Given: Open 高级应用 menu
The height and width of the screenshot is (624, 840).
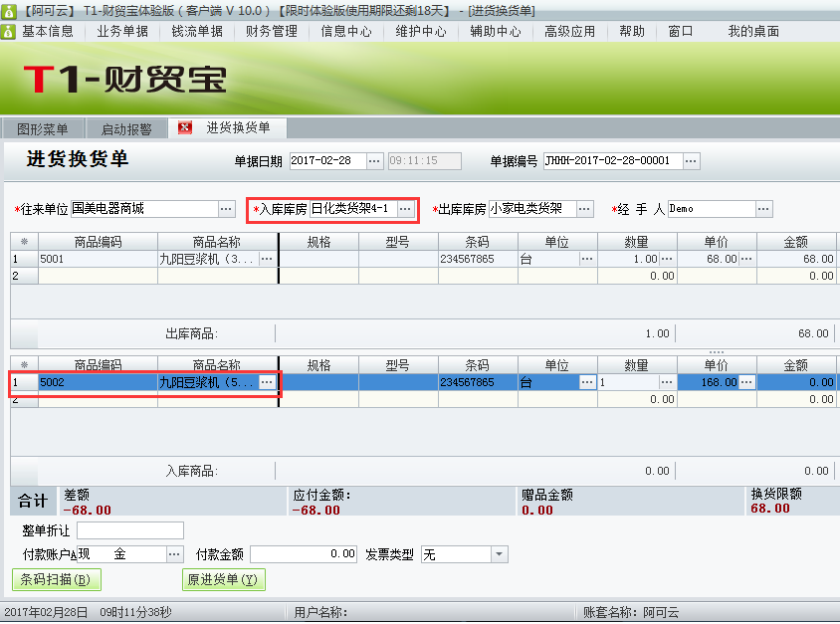Looking at the screenshot, I should tap(570, 32).
